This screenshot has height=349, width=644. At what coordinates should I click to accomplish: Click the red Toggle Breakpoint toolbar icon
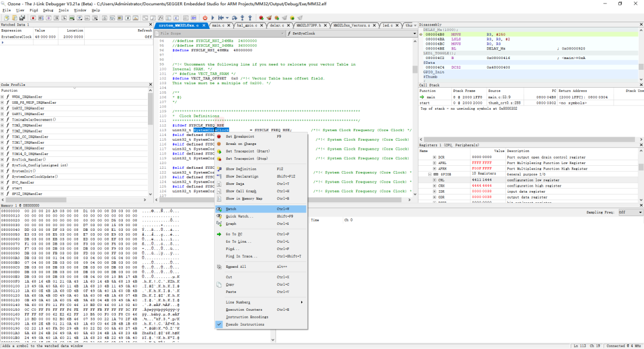pos(261,18)
